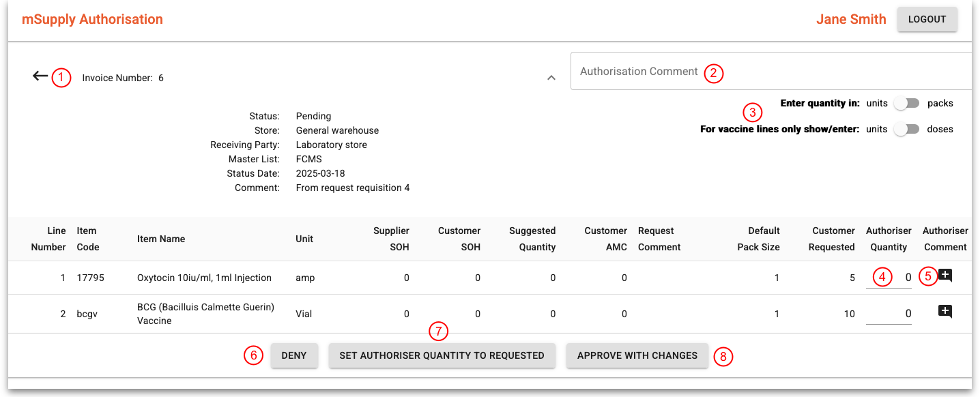Open the mSupply Authorisation home title
Screen dimensions: 980x397
[x=92, y=19]
